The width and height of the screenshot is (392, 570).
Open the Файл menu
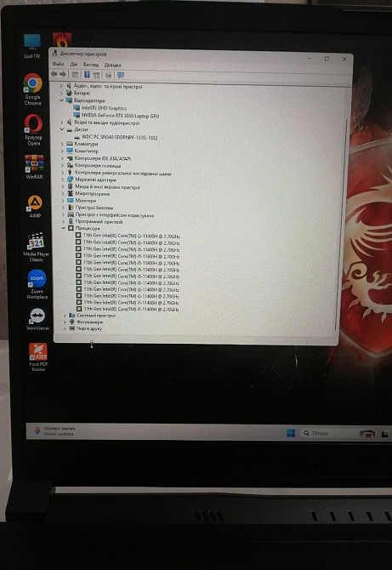58,64
